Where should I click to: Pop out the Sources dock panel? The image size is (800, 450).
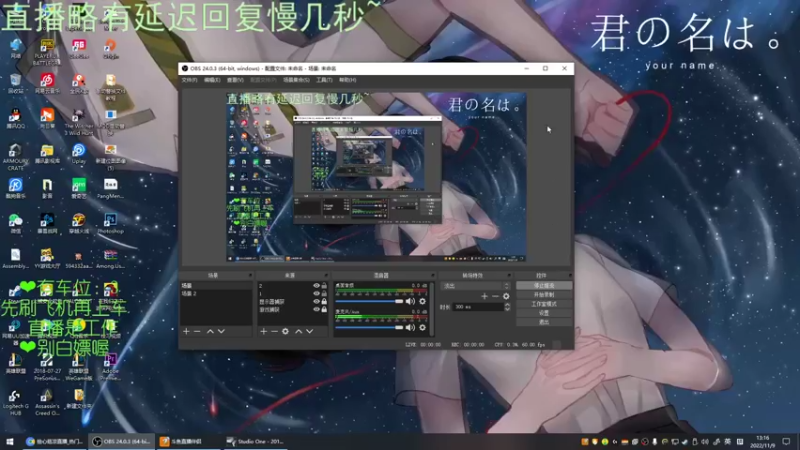[x=327, y=276]
